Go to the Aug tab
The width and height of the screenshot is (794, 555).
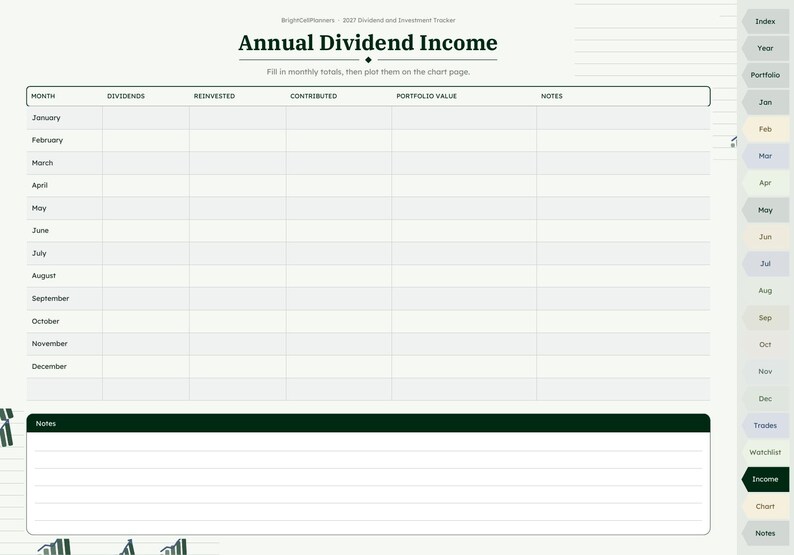click(765, 291)
